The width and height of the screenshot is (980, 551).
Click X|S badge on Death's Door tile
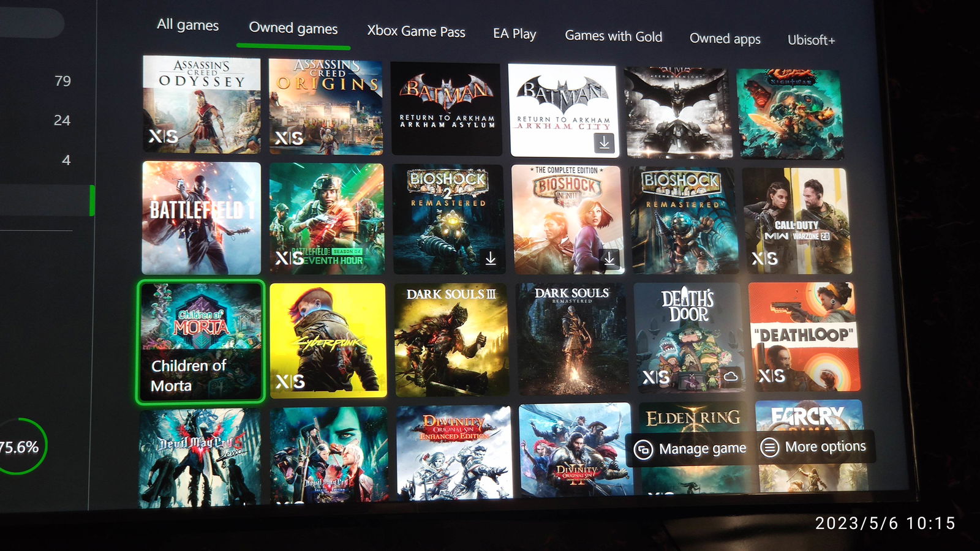(x=656, y=377)
